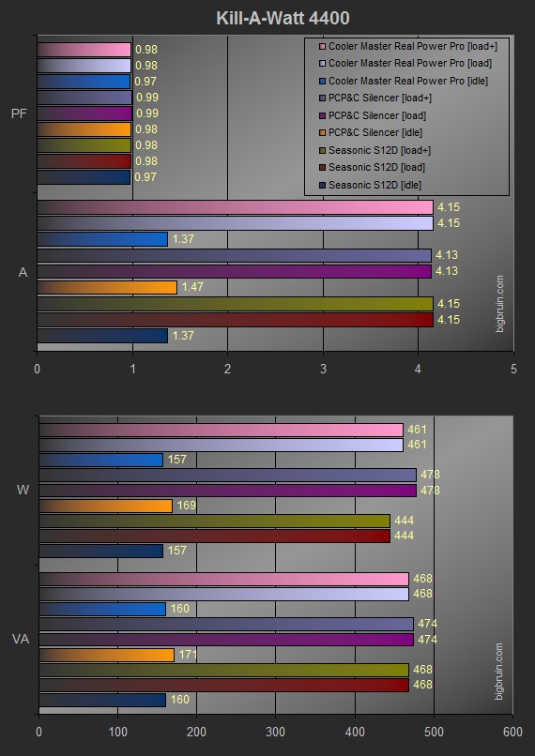Click the blue Cooler Master [idle] legend swatch

(x=322, y=81)
